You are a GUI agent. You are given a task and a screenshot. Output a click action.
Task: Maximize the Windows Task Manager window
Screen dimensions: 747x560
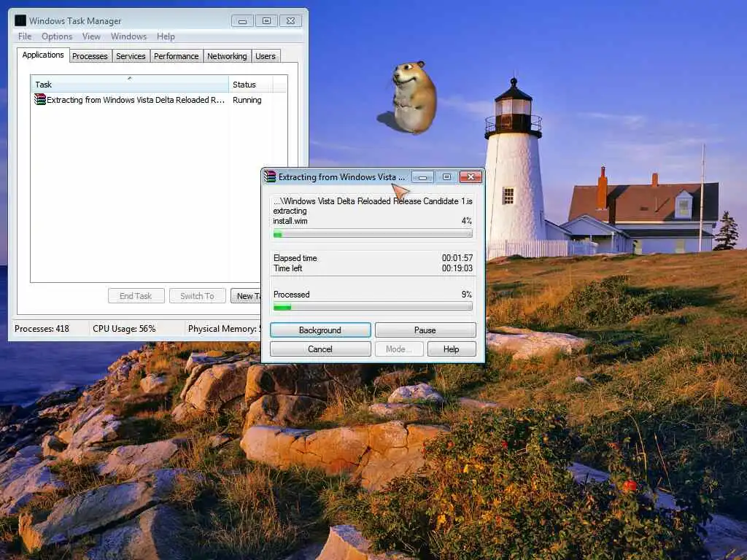tap(266, 21)
